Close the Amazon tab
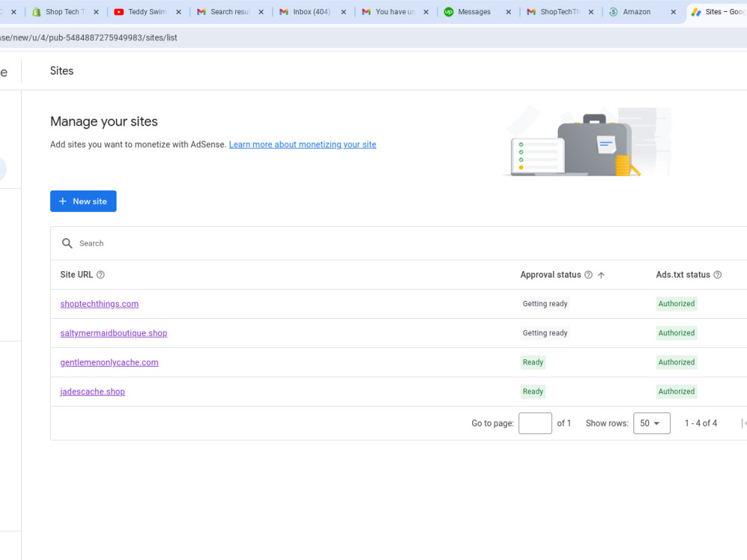This screenshot has height=560, width=747. (x=673, y=12)
